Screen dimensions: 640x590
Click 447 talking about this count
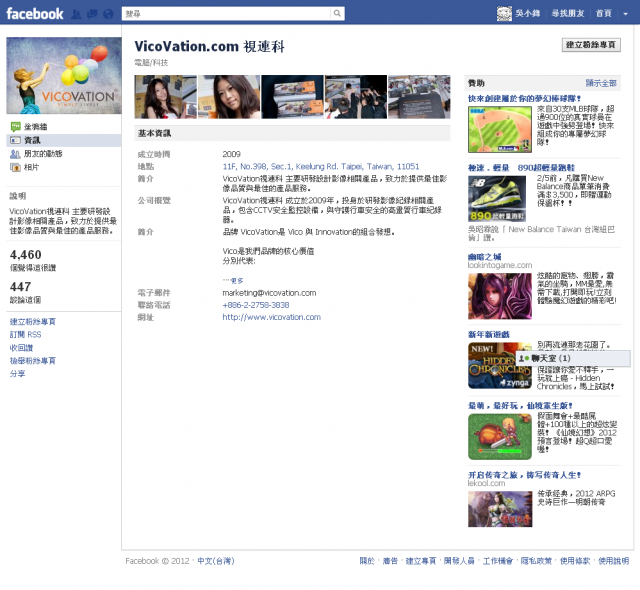[20, 286]
